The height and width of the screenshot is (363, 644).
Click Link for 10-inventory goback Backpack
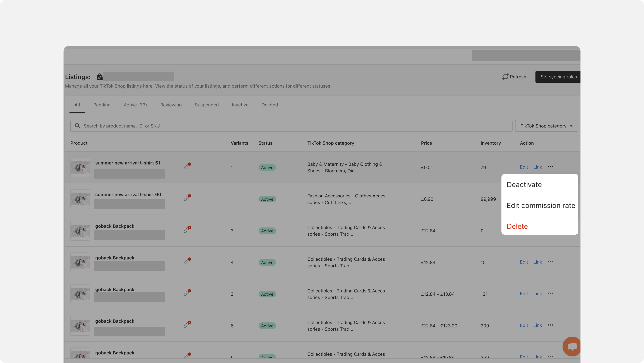pyautogui.click(x=537, y=262)
